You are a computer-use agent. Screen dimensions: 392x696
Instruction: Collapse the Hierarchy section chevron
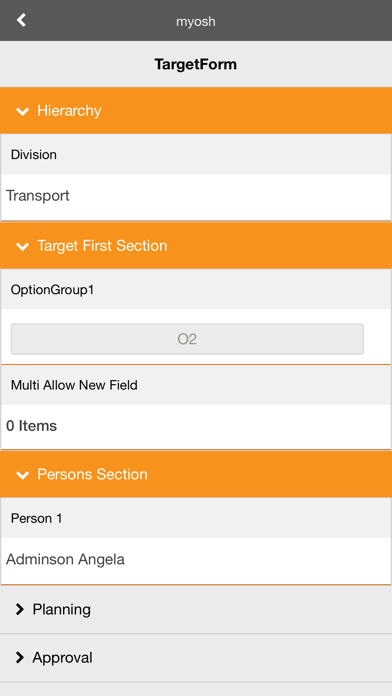pyautogui.click(x=22, y=111)
